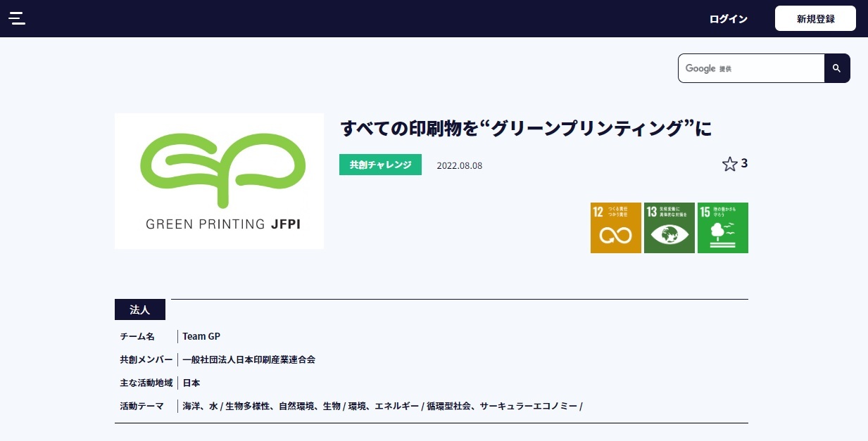
Task: Click the 活動テーマ label
Action: pyautogui.click(x=141, y=406)
